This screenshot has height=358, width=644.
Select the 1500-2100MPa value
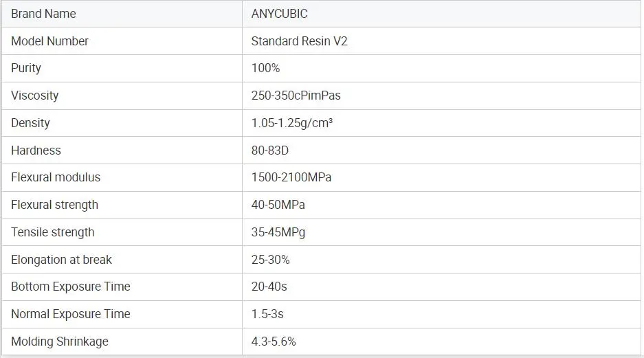click(291, 177)
